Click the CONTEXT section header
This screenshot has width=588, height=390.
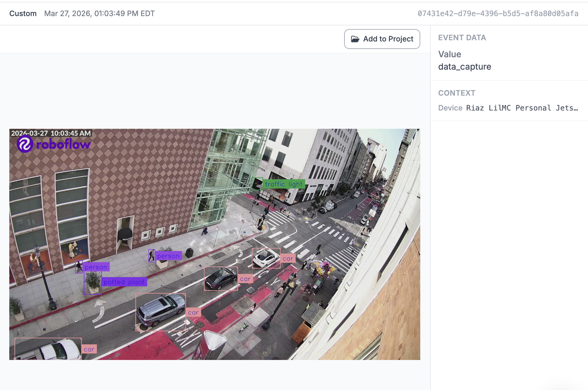[x=456, y=93]
